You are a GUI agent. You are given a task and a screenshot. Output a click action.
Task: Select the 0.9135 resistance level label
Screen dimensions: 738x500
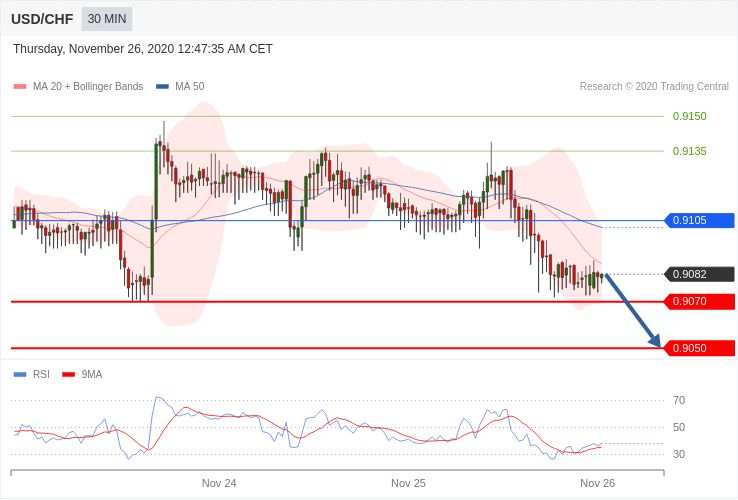tap(690, 151)
